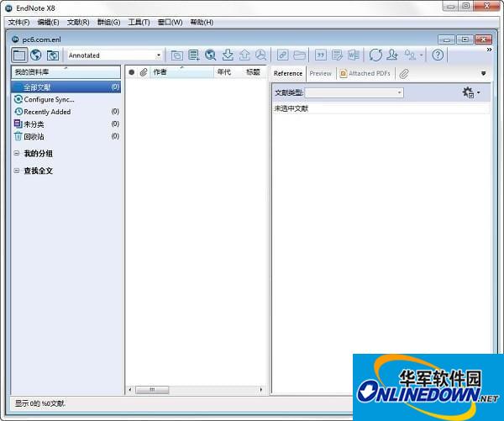Click the attach file paperclip tab icon
Image resolution: width=504 pixels, height=421 pixels.
tap(404, 74)
